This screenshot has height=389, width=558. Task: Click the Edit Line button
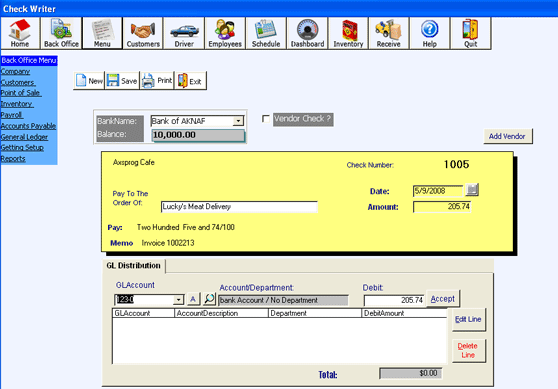468,320
